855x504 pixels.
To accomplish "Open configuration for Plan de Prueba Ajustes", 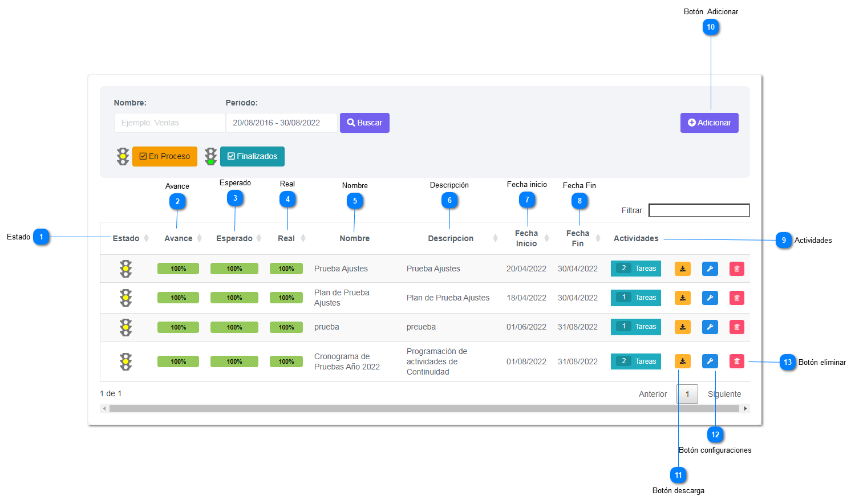I will tap(710, 298).
